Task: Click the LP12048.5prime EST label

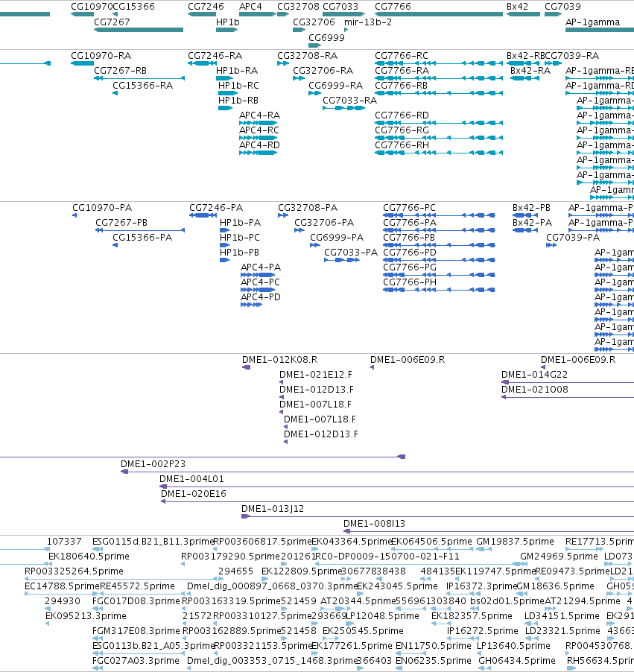Action: pyautogui.click(x=382, y=616)
